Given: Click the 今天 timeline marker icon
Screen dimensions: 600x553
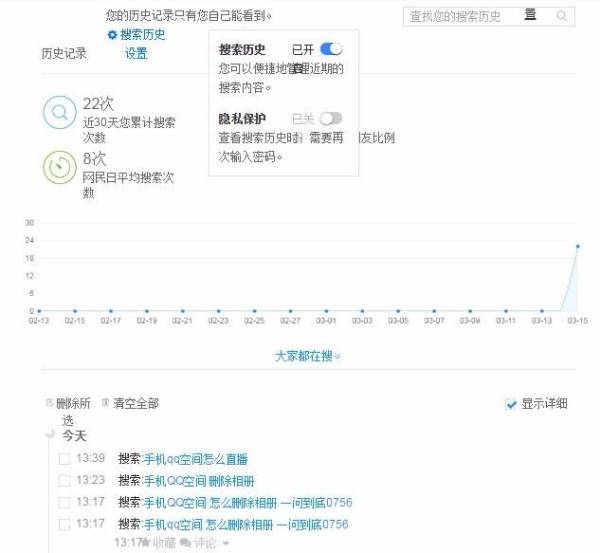Looking at the screenshot, I should [50, 434].
